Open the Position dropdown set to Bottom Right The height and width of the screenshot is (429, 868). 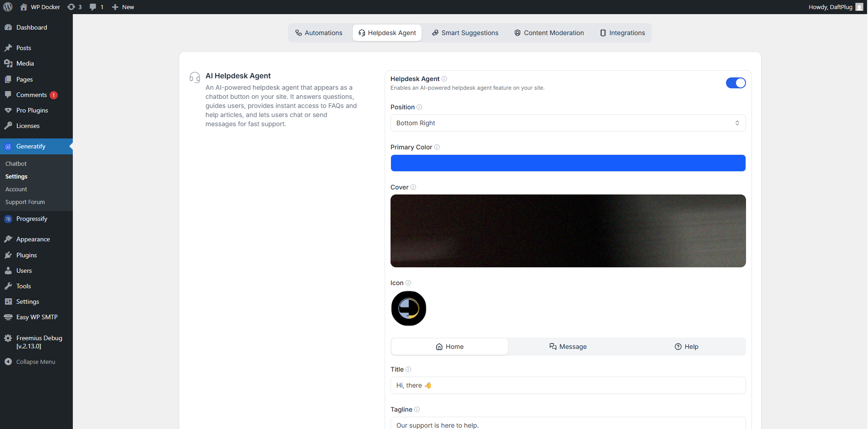pos(568,123)
